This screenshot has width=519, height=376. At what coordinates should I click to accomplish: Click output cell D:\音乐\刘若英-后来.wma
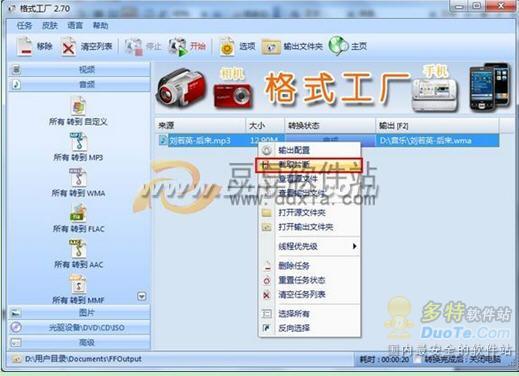(x=437, y=140)
